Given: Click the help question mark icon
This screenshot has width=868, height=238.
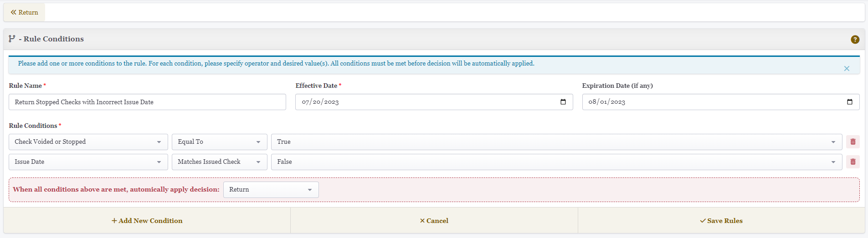Looking at the screenshot, I should click(x=855, y=40).
